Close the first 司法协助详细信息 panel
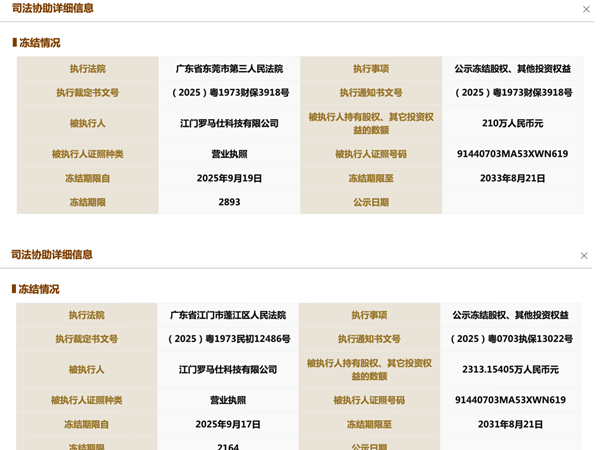The image size is (600, 450). coord(586,9)
